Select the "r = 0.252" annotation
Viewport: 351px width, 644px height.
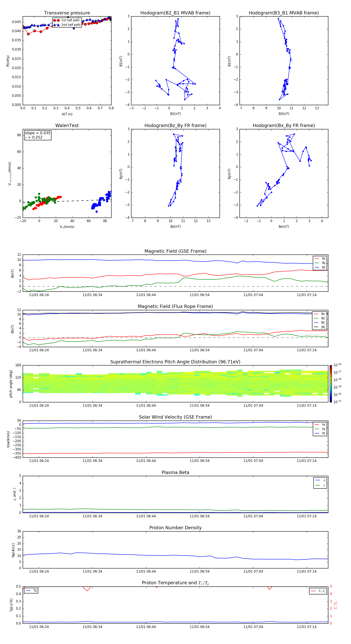[34, 137]
